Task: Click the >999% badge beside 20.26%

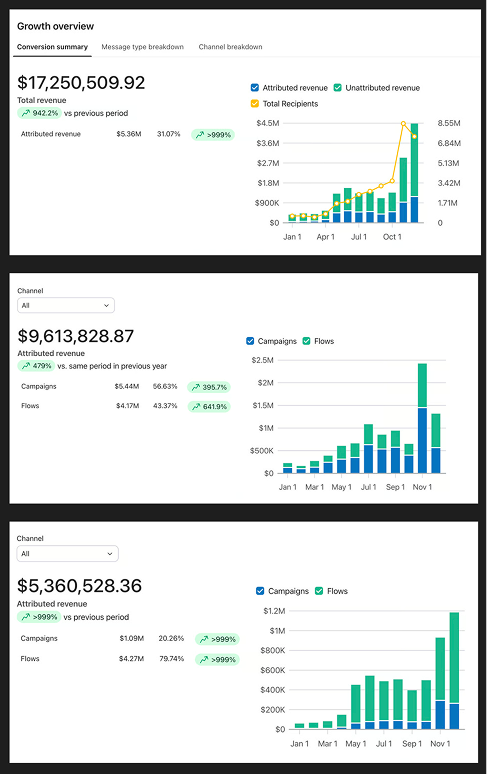Action: 217,639
